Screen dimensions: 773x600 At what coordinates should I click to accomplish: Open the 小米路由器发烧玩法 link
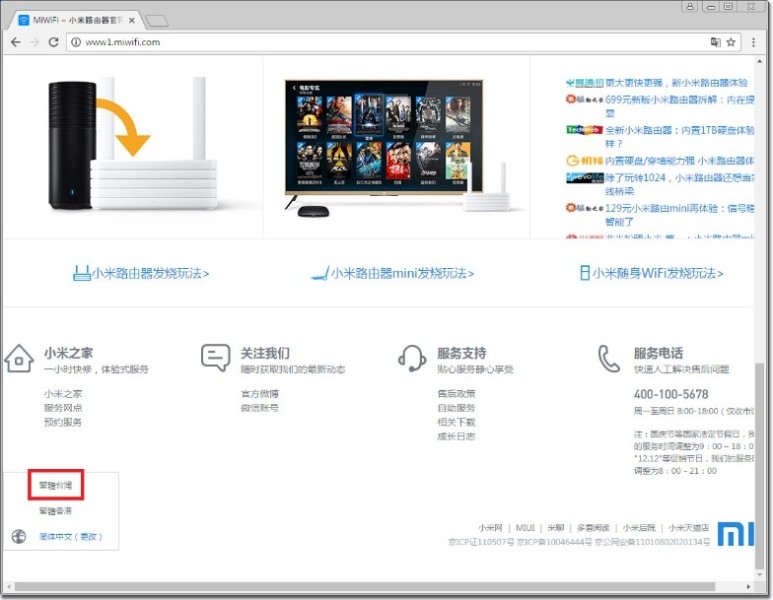(141, 273)
